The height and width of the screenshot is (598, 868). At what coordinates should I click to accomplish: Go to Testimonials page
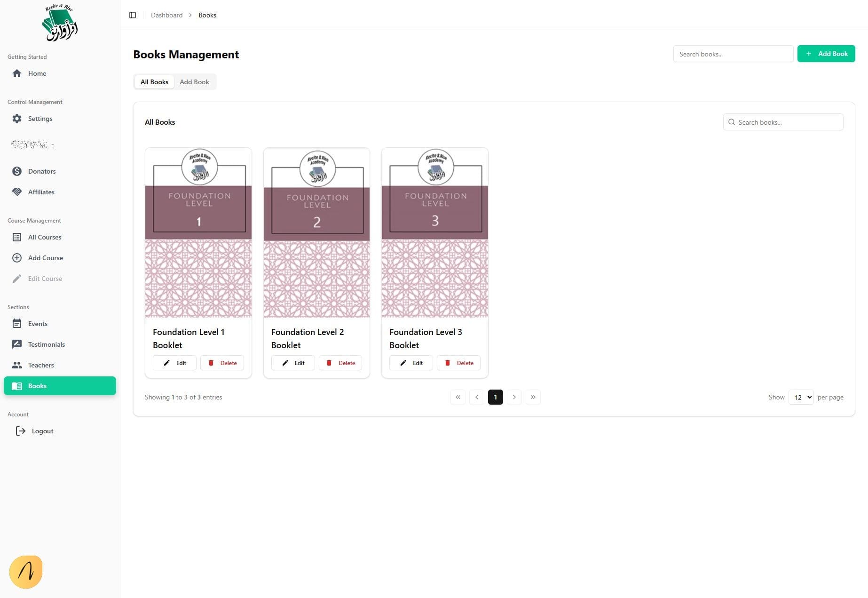[46, 344]
